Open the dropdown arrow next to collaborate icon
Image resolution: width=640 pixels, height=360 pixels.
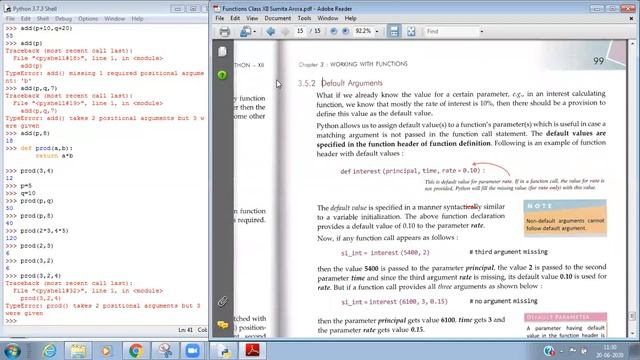coord(255,31)
